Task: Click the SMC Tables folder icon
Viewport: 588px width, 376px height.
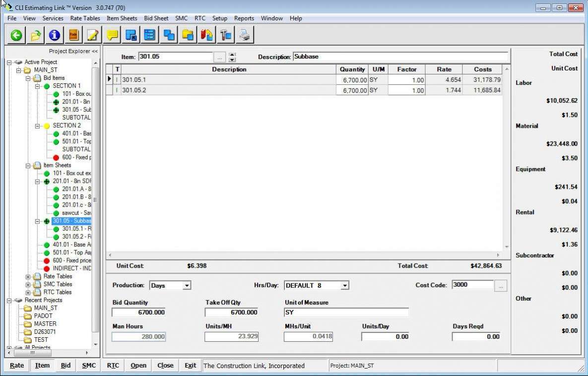Action: [x=37, y=285]
